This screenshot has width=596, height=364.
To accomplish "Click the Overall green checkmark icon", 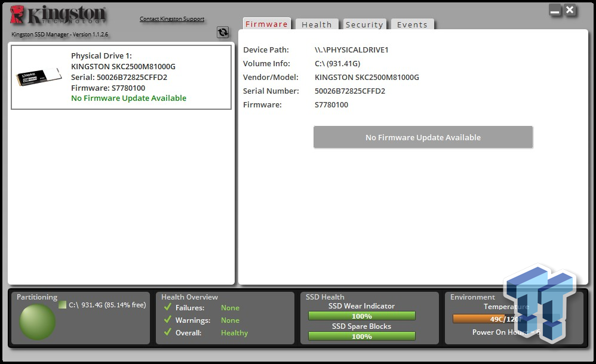I will point(168,332).
